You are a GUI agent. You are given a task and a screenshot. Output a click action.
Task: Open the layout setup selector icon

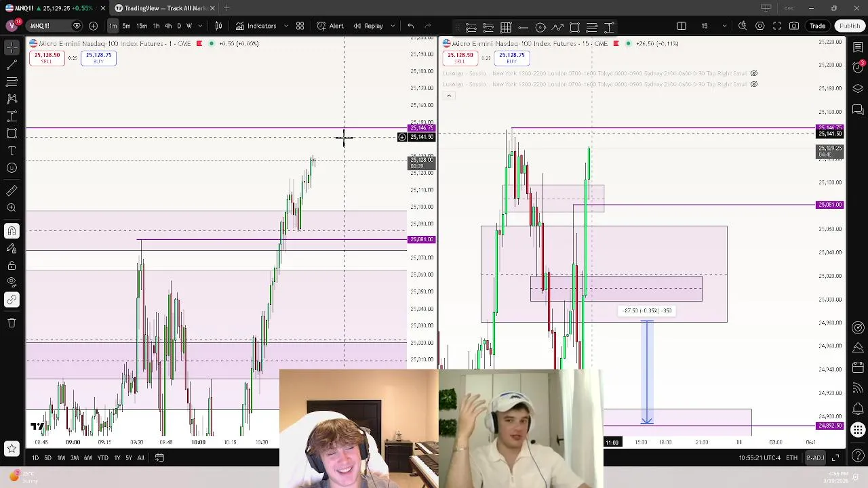coord(682,26)
